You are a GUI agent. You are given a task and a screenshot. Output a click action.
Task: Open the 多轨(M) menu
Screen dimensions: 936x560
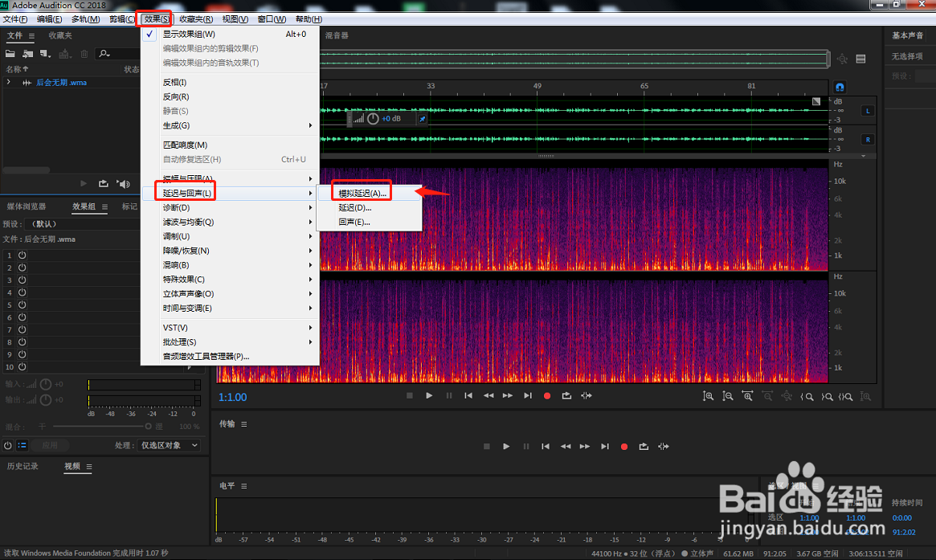pos(85,19)
